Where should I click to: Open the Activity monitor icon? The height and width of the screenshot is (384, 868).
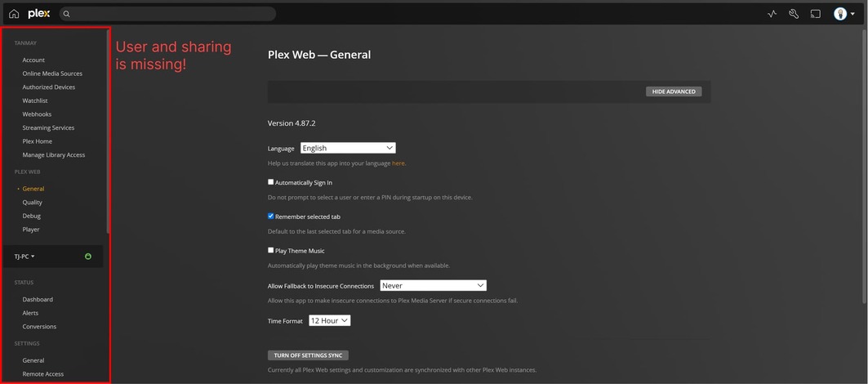click(772, 14)
